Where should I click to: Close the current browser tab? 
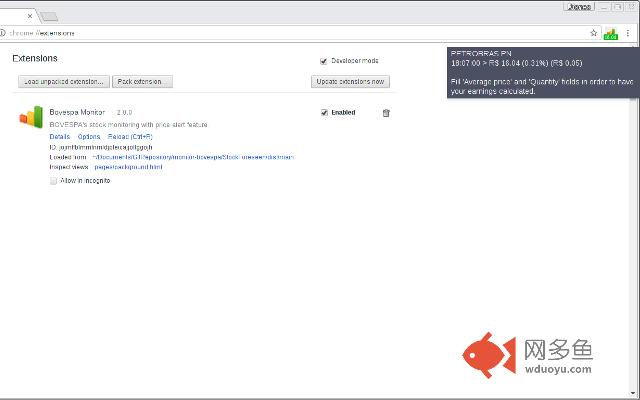30,16
